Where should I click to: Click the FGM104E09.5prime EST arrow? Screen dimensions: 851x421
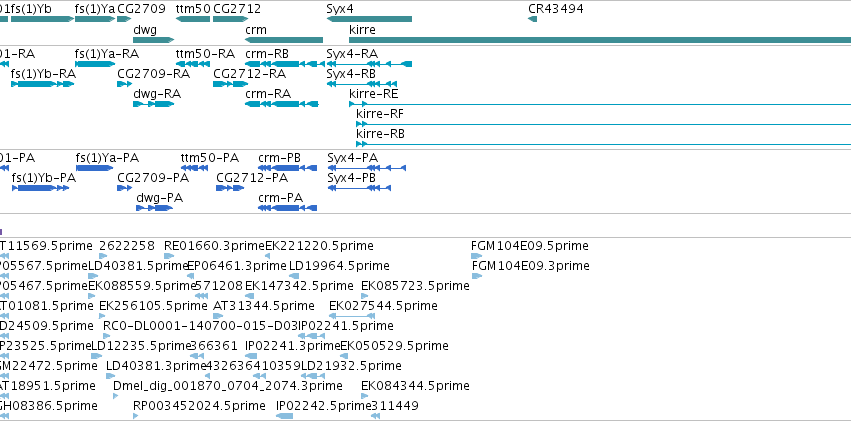tap(476, 256)
